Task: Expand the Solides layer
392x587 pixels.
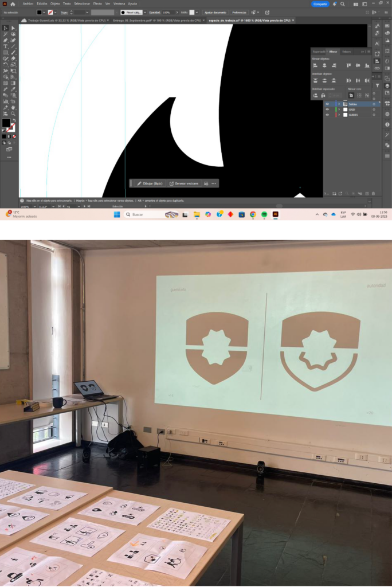Action: click(339, 104)
